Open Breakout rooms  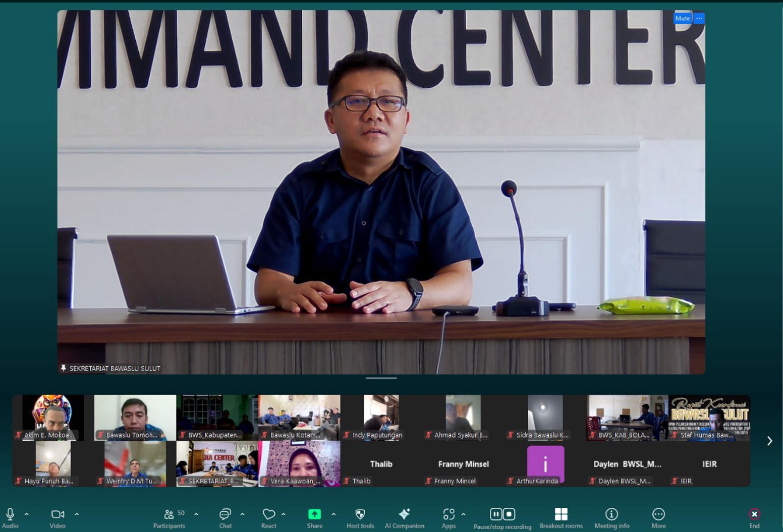tap(561, 515)
